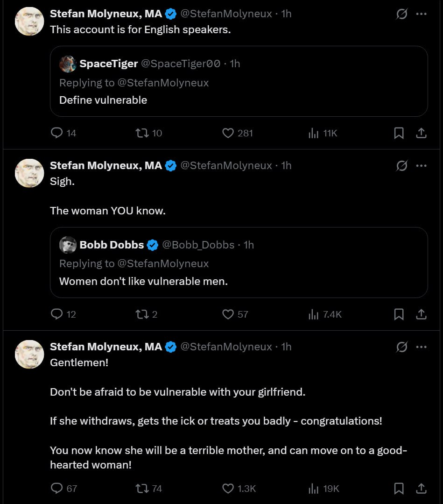Bookmark the 'Sigh.' tweet
Image resolution: width=443 pixels, height=504 pixels.
point(399,314)
